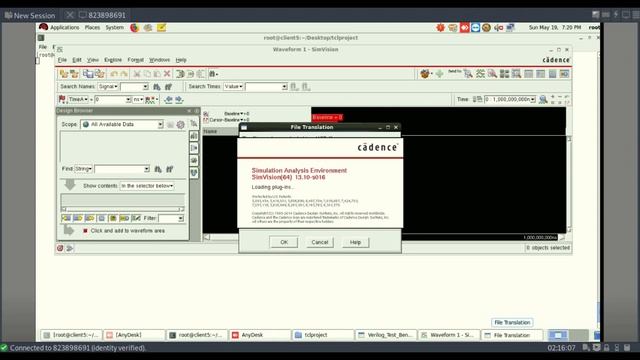Switch to Waveform 1 taskbar window
The image size is (640, 360).
coord(449,335)
